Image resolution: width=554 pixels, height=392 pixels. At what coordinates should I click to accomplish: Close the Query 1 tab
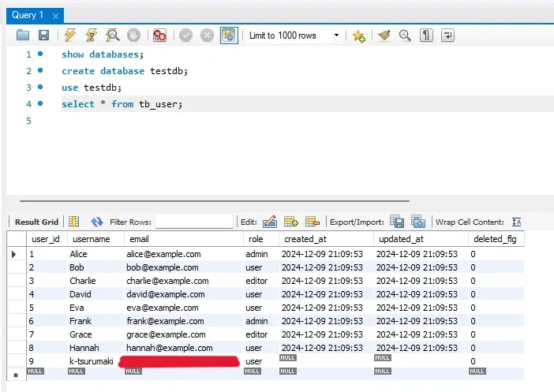(x=54, y=15)
